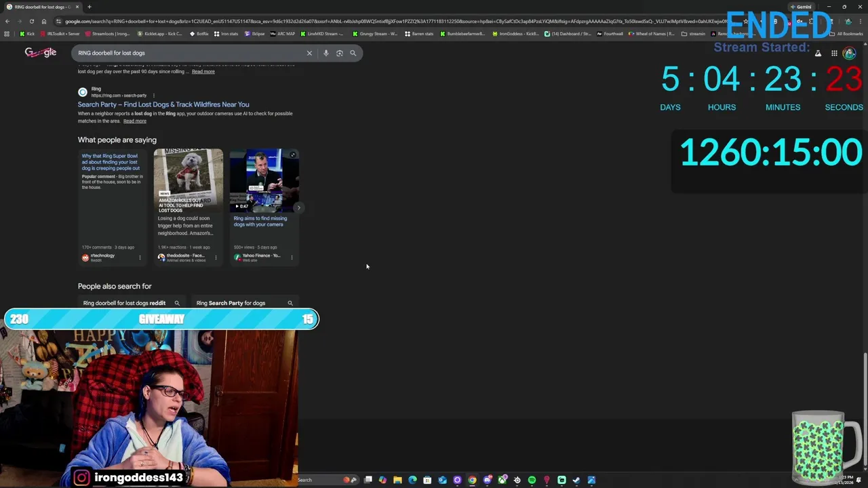Show next What people are saying cards
This screenshot has width=868, height=488.
click(x=298, y=207)
